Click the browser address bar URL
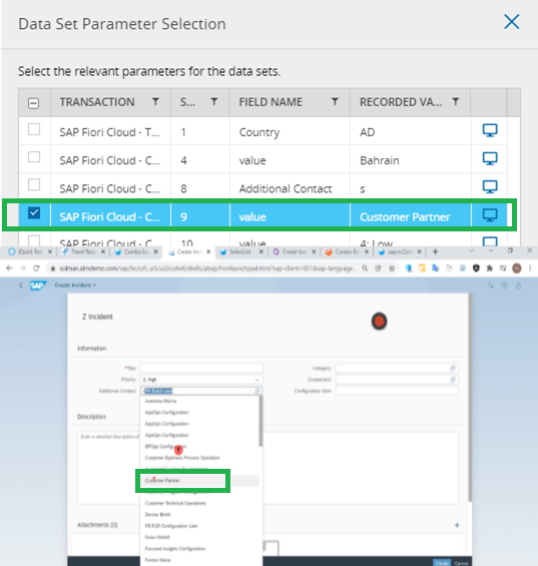 pos(208,268)
